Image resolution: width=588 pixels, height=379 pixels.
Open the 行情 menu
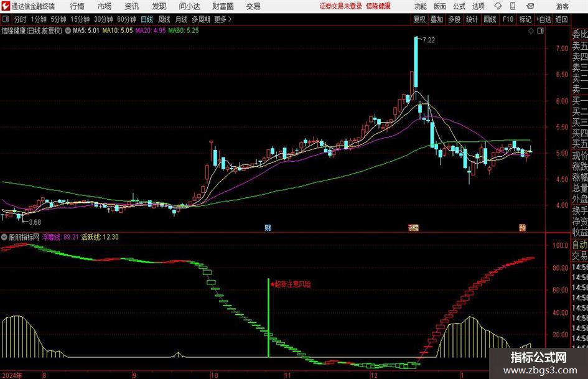(x=77, y=6)
